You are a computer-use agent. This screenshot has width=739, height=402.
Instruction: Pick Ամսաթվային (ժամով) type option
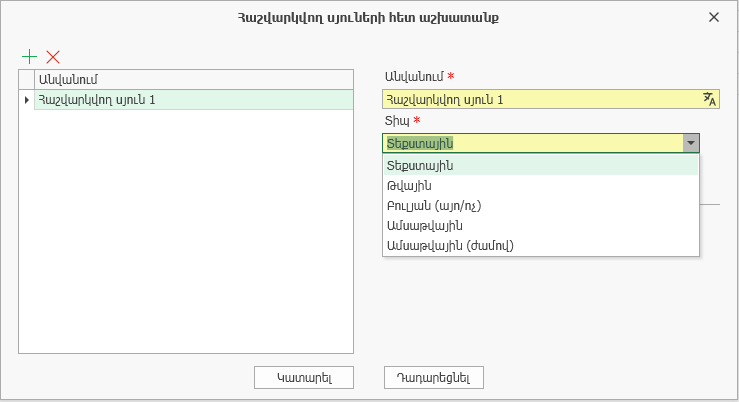coord(541,246)
